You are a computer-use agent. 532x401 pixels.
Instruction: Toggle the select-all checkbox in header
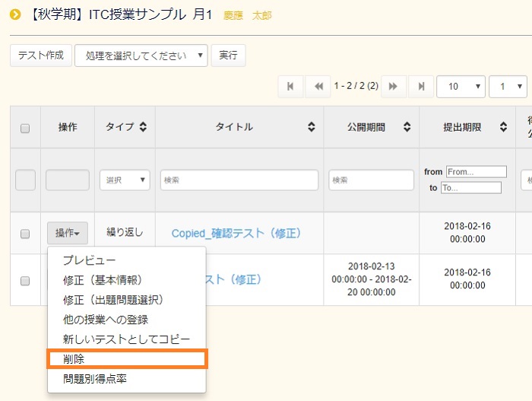coord(25,128)
